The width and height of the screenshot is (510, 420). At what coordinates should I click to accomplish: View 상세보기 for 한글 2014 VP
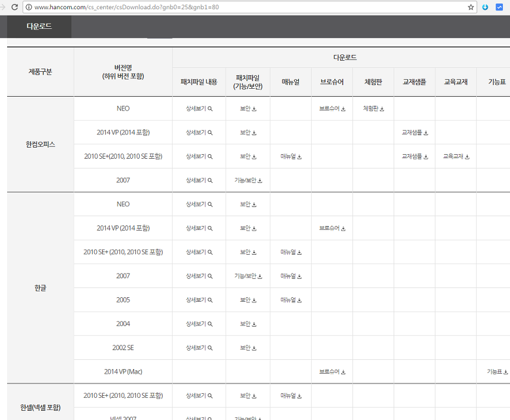(199, 229)
